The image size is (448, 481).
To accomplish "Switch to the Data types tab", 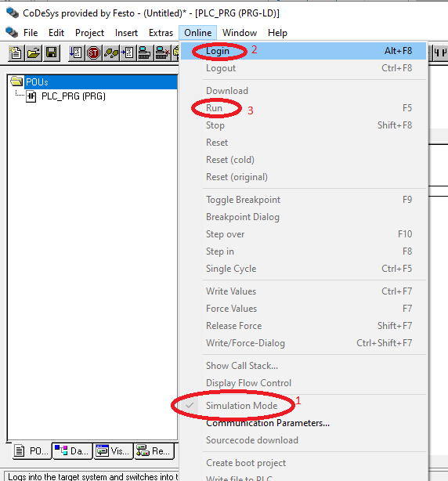I will [x=73, y=451].
